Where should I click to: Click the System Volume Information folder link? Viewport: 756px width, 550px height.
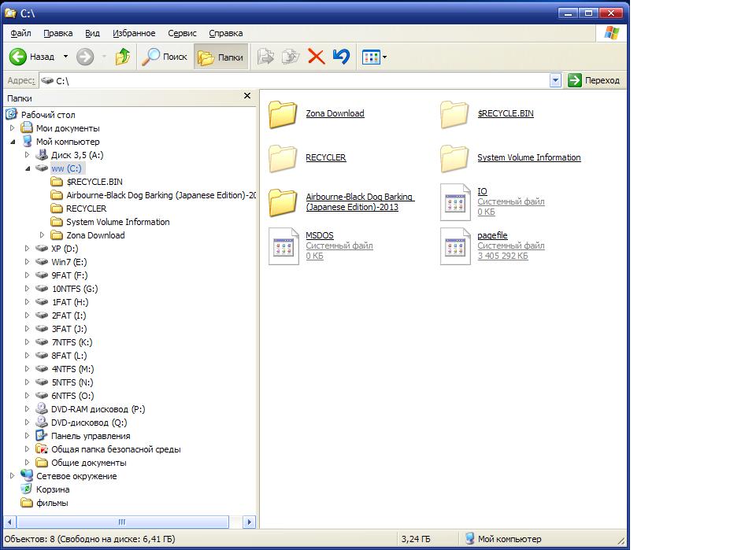point(529,157)
